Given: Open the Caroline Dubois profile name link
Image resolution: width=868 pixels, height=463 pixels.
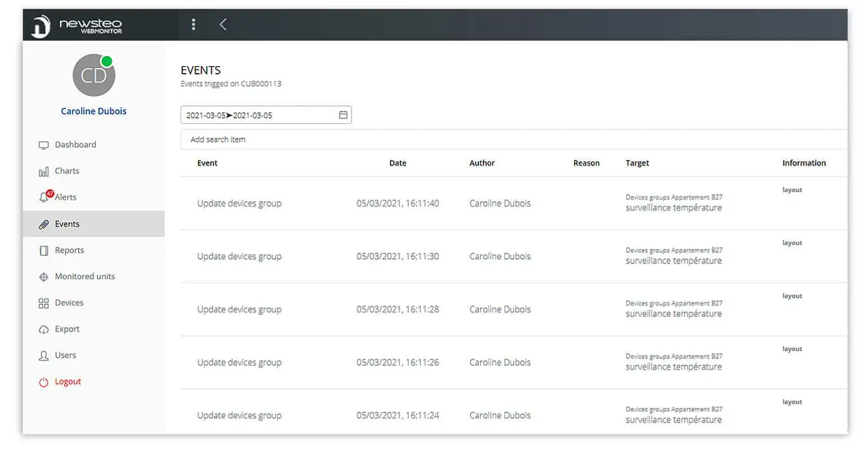Looking at the screenshot, I should click(x=94, y=111).
